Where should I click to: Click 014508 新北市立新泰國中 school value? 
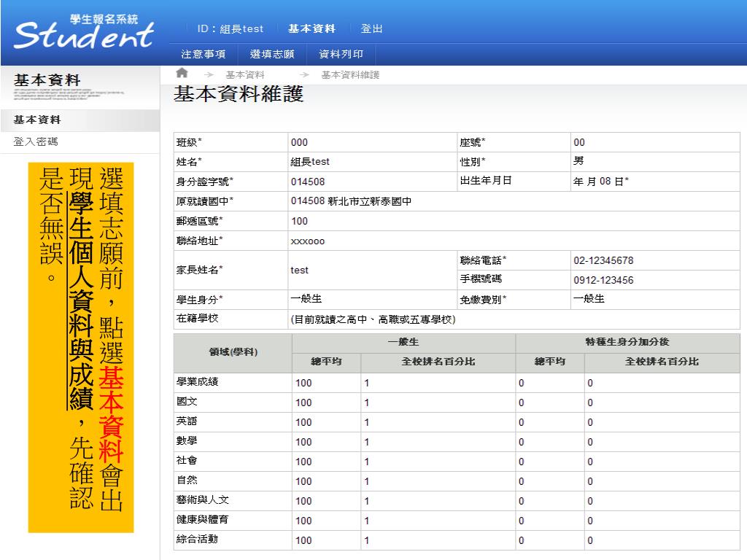(351, 201)
